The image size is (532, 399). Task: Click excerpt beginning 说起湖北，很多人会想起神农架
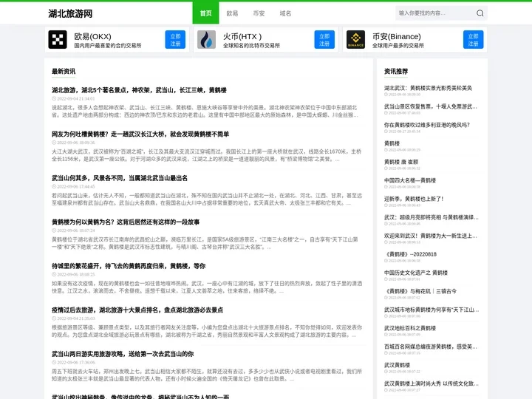pyautogui.click(x=205, y=112)
